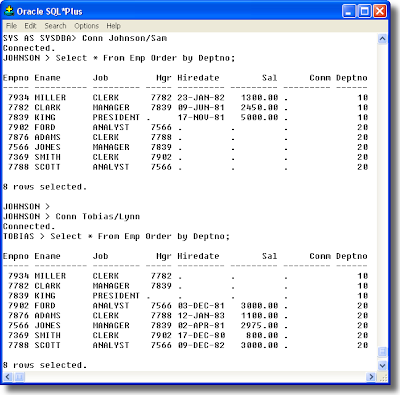
Task: Click the horizontal scrollbar left arrow
Action: tap(8, 377)
